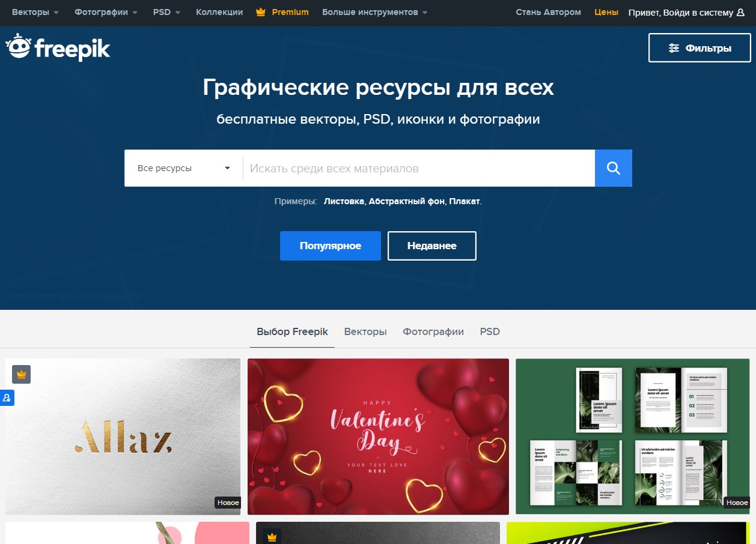Open the Valentine's Day hearts image
756x544 pixels.
pyautogui.click(x=378, y=437)
